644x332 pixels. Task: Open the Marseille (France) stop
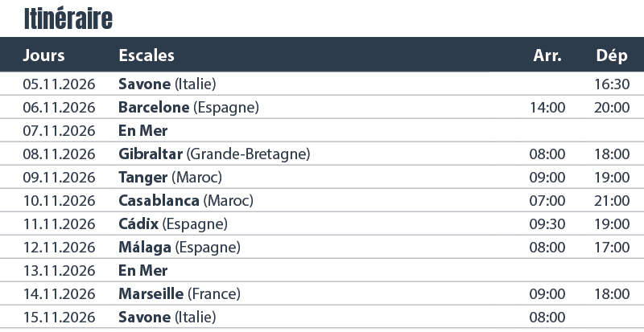(180, 293)
